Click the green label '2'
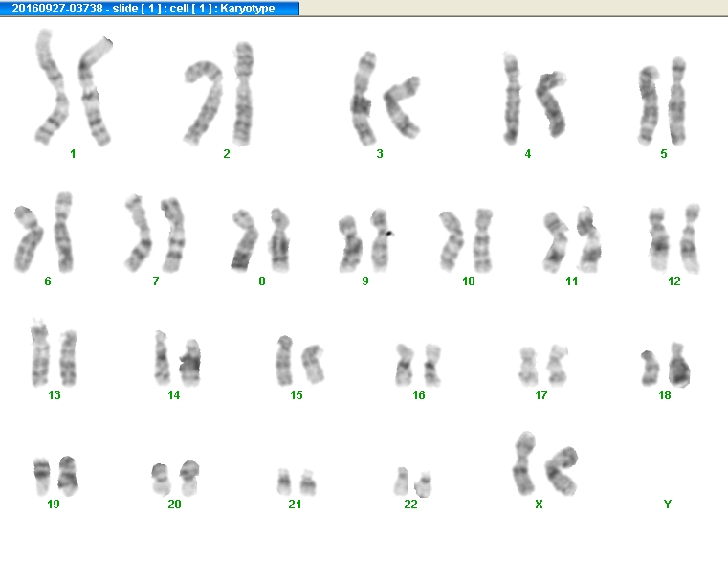Image resolution: width=728 pixels, height=561 pixels. point(227,154)
